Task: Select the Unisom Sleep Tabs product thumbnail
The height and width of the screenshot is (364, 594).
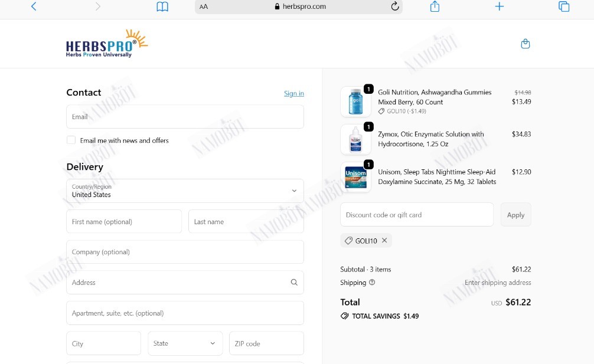Action: 355,178
